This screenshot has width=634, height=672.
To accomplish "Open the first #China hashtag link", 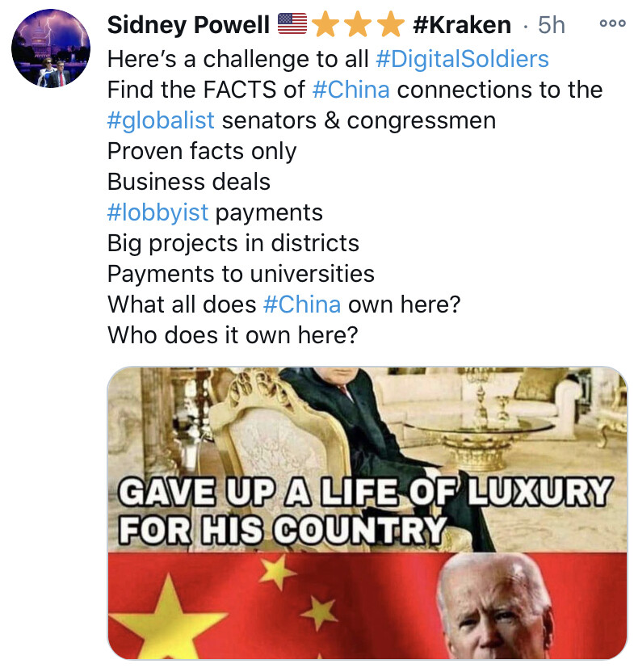I will click(351, 90).
